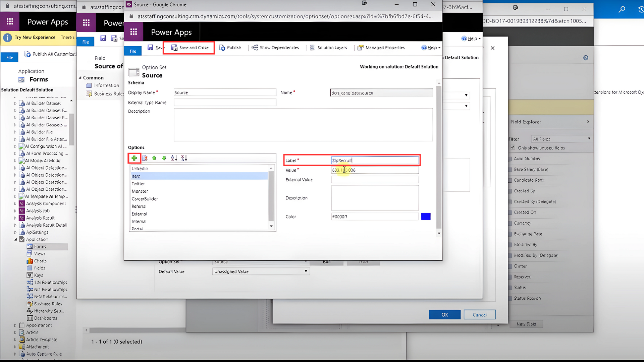Image resolution: width=644 pixels, height=362 pixels.
Task: Select the Monster option
Action: click(199, 191)
